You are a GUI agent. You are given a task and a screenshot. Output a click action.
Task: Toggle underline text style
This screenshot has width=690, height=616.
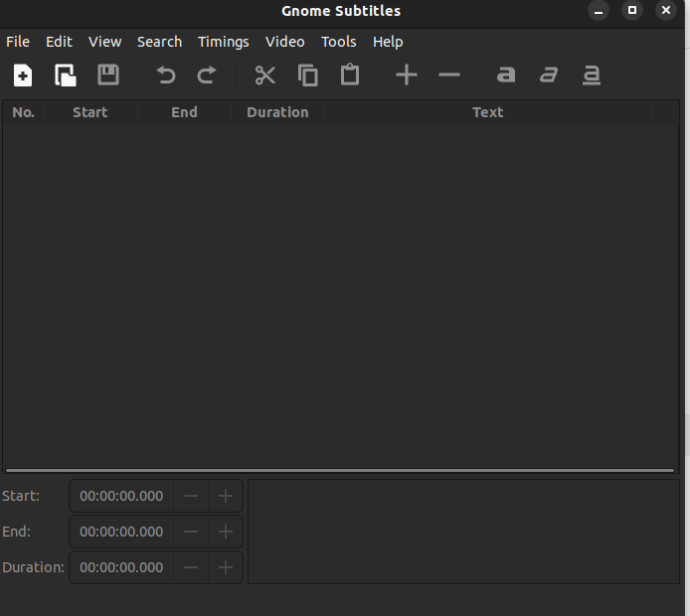[x=592, y=76]
